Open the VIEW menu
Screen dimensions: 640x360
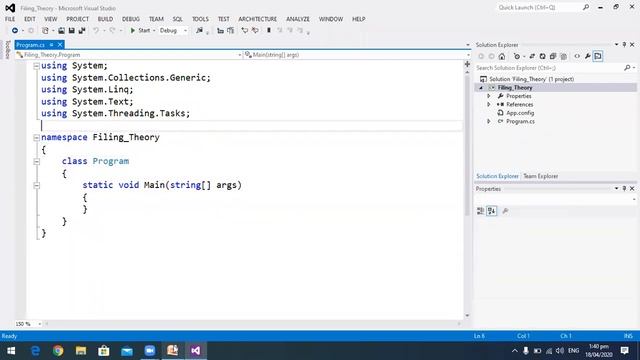51,19
